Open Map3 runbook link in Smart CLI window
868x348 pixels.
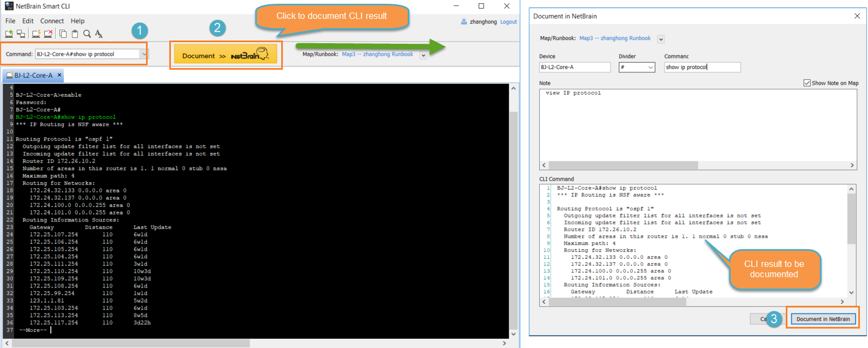tap(377, 54)
